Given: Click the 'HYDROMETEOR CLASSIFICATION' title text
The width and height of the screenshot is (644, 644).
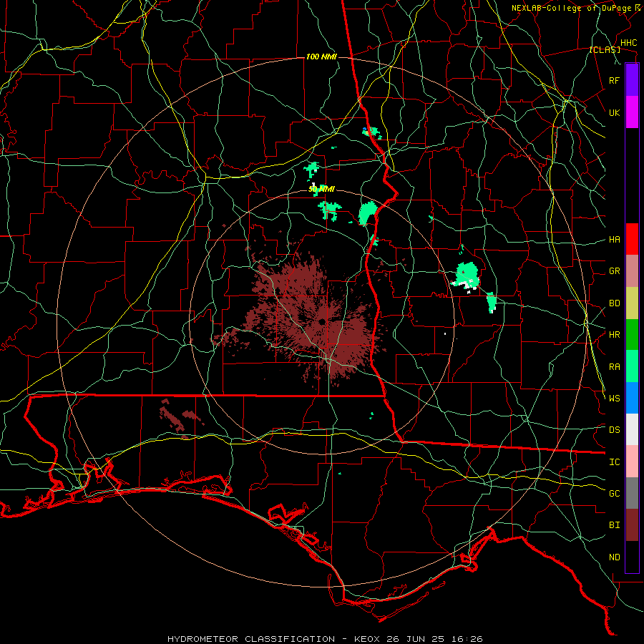Looking at the screenshot, I should coord(251,639).
